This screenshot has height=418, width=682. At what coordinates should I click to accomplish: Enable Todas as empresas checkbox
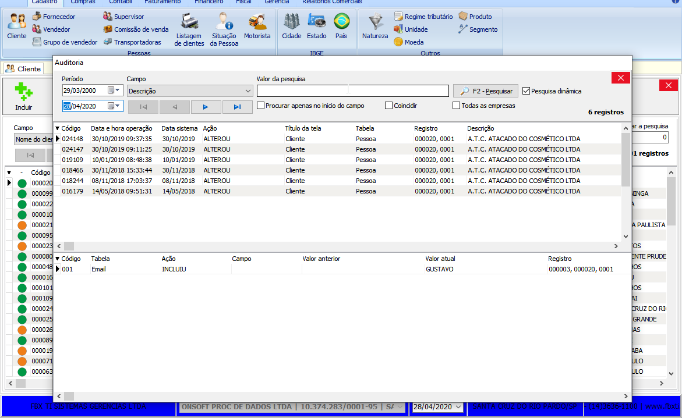pyautogui.click(x=456, y=105)
